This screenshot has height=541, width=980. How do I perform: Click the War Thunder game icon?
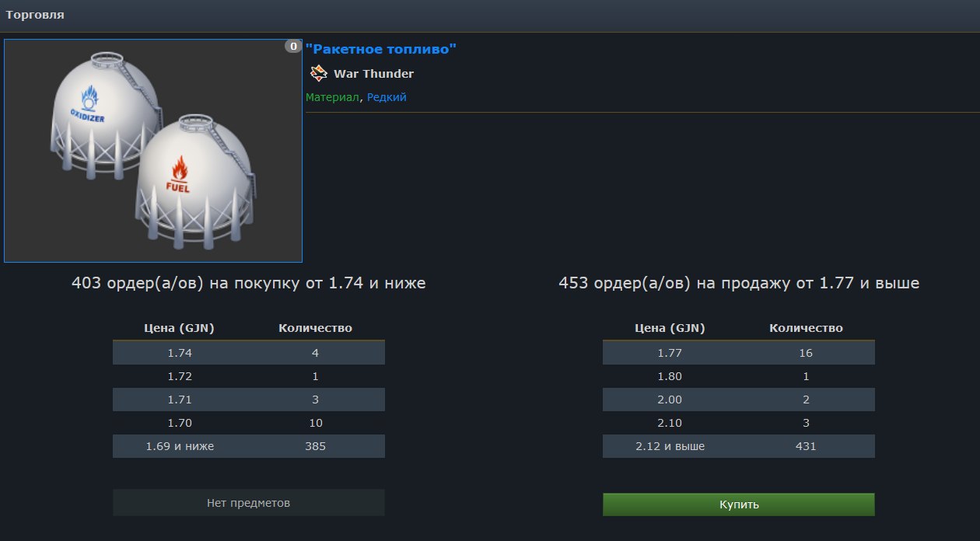coord(318,74)
